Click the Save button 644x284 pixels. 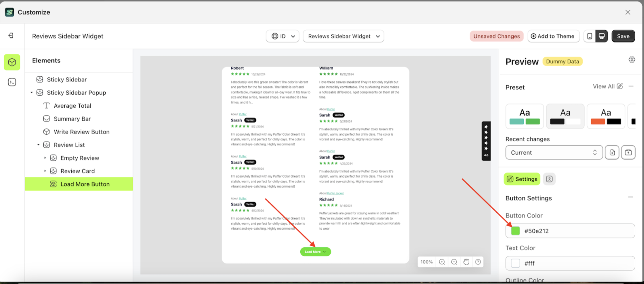(623, 36)
